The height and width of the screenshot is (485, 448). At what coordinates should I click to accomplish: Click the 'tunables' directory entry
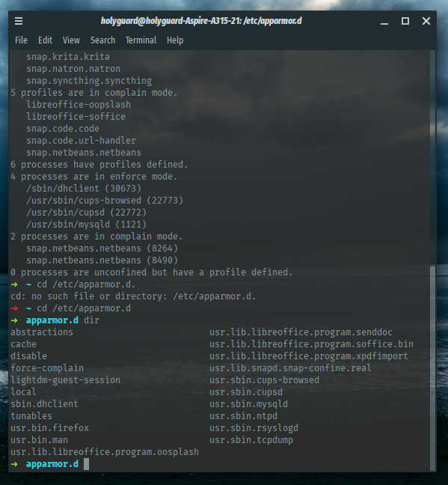(x=31, y=416)
